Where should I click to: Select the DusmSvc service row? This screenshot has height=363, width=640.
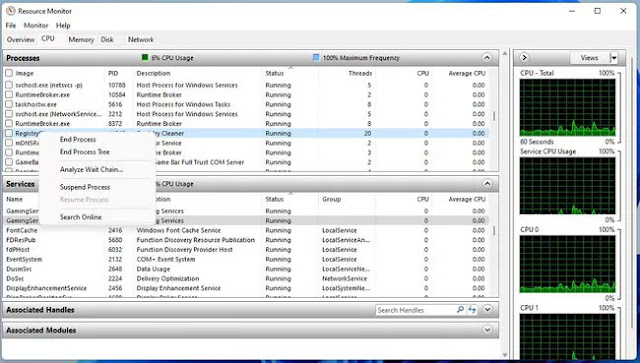pos(247,269)
